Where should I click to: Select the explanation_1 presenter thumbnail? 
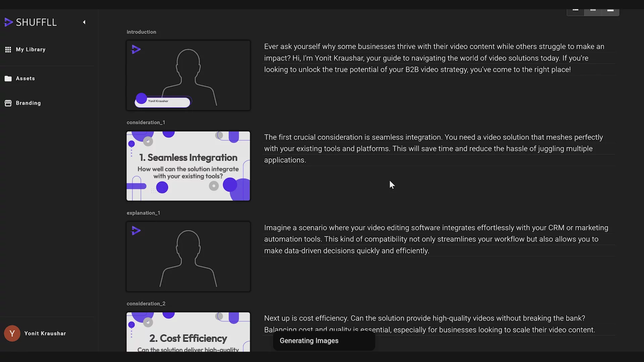pyautogui.click(x=188, y=256)
